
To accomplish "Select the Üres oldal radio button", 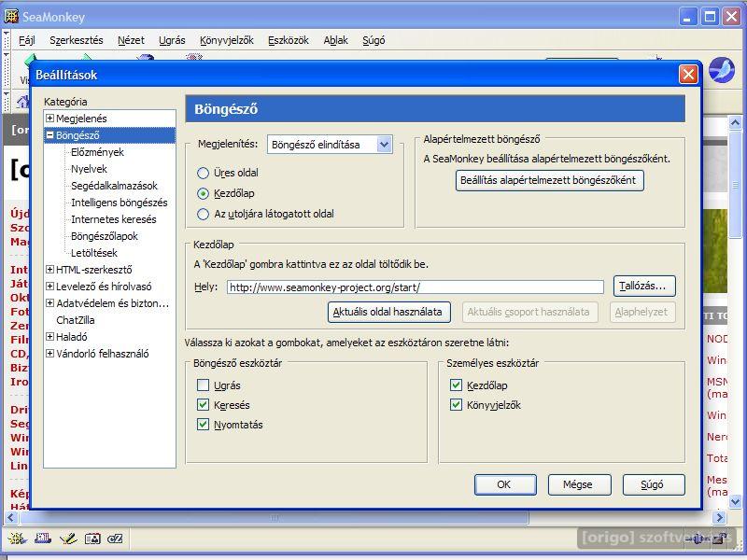I will (x=203, y=173).
